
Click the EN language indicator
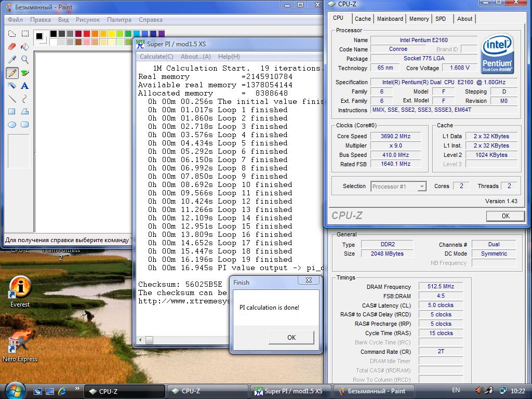[456, 390]
